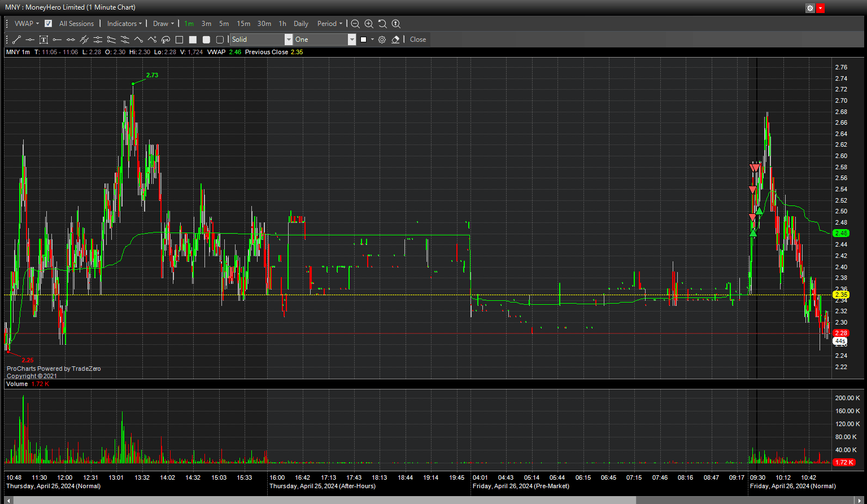Expand the Solid line style combo box

(x=288, y=40)
